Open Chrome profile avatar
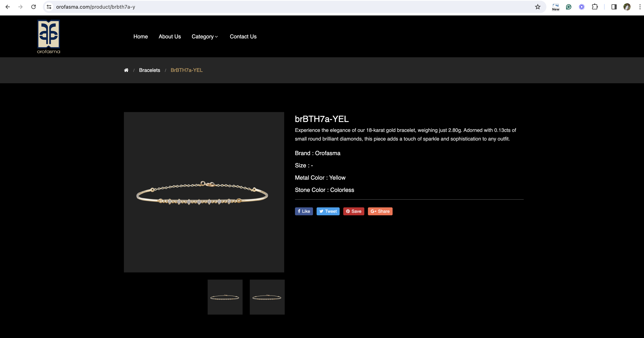644x338 pixels. coord(627,7)
